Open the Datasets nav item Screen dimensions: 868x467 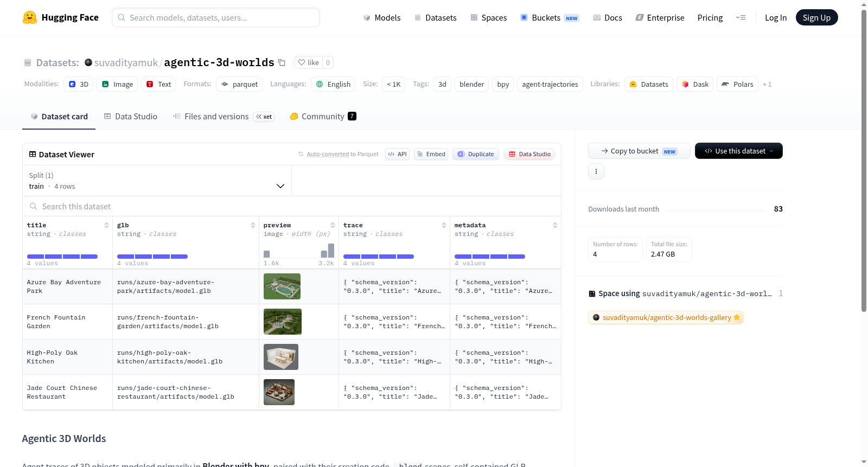[x=435, y=17]
